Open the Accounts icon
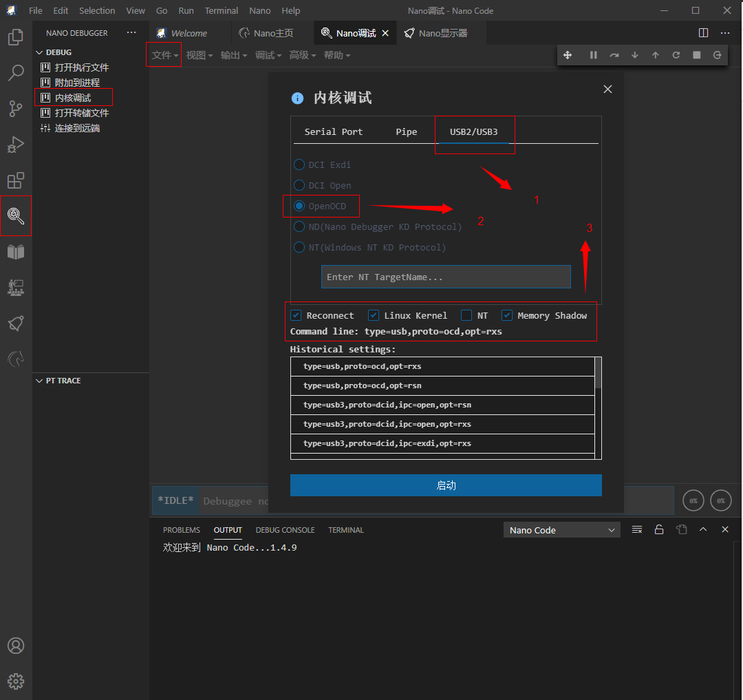743x700 pixels. pos(16,646)
